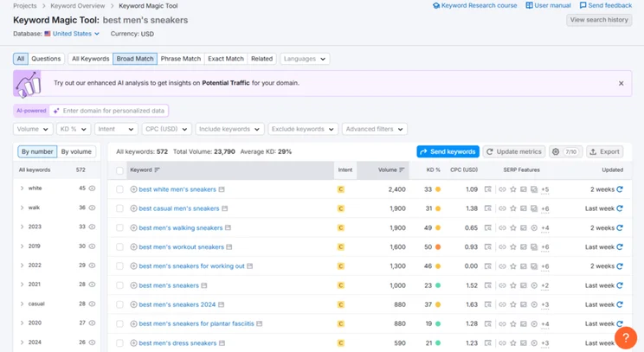The width and height of the screenshot is (644, 352).
Task: Click Send keywords button
Action: tap(448, 151)
